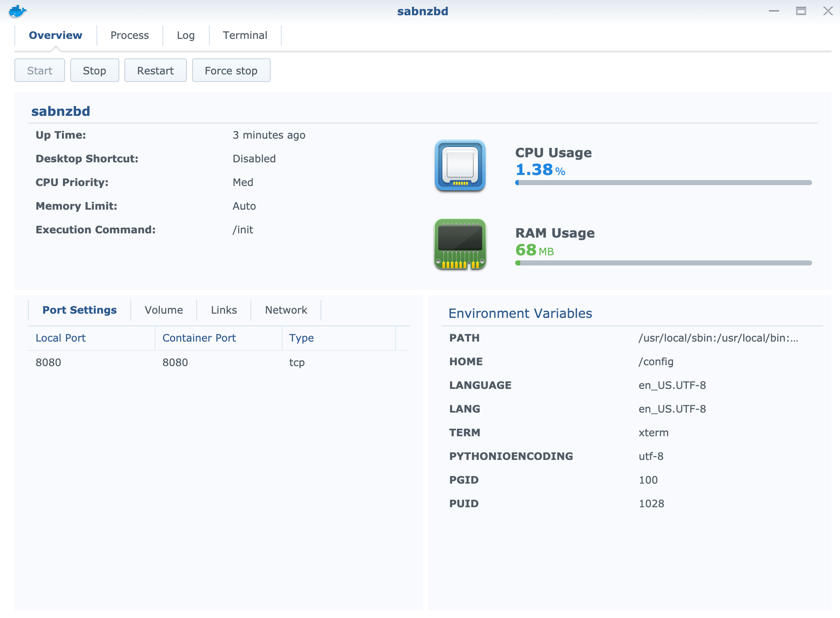This screenshot has height=618, width=840.
Task: Sort by Container Port column header
Action: 199,338
